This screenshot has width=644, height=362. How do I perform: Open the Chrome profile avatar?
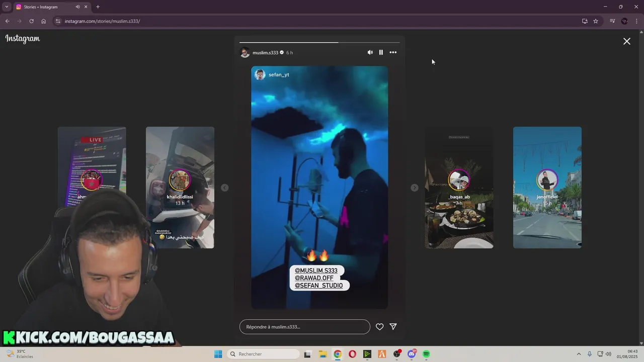(x=624, y=21)
